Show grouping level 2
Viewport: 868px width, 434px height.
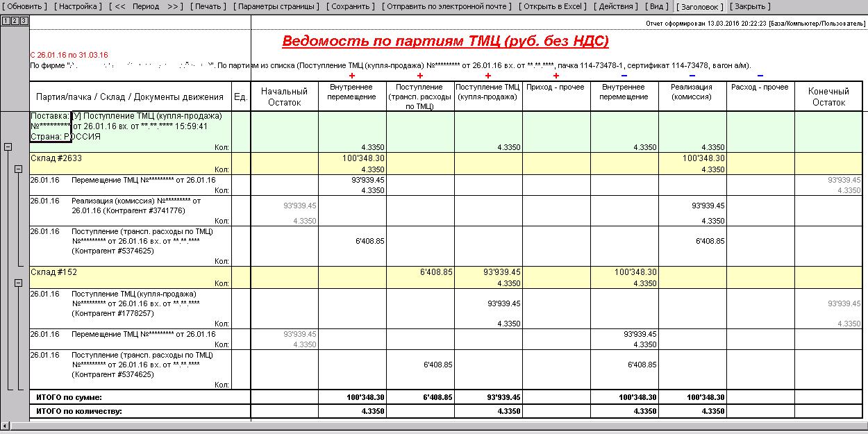pos(15,21)
